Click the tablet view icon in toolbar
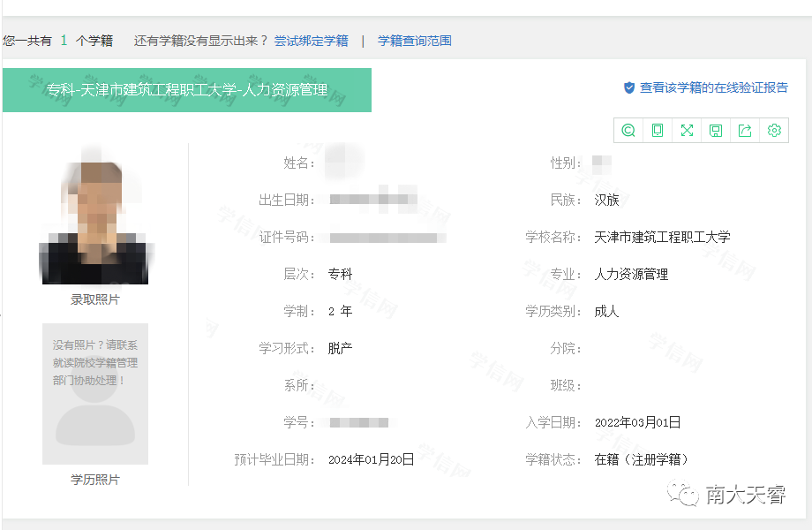Viewport: 812px width, 530px height. click(x=658, y=131)
